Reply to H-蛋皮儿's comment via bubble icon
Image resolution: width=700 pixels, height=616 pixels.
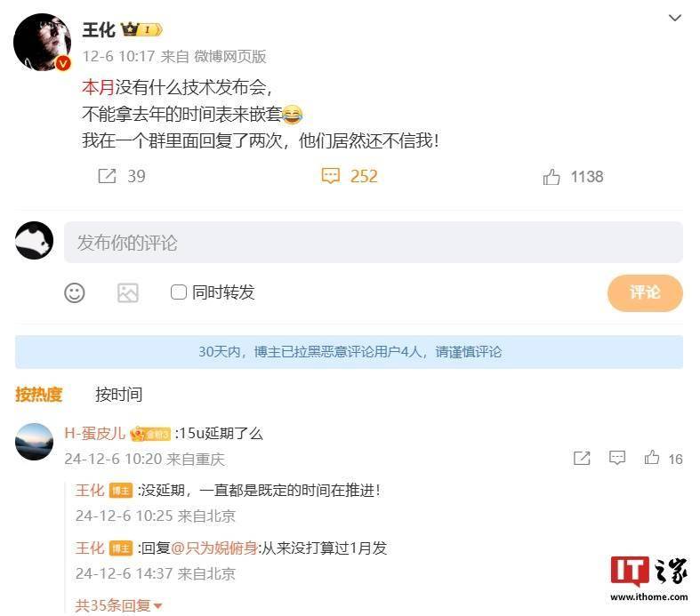tap(617, 458)
